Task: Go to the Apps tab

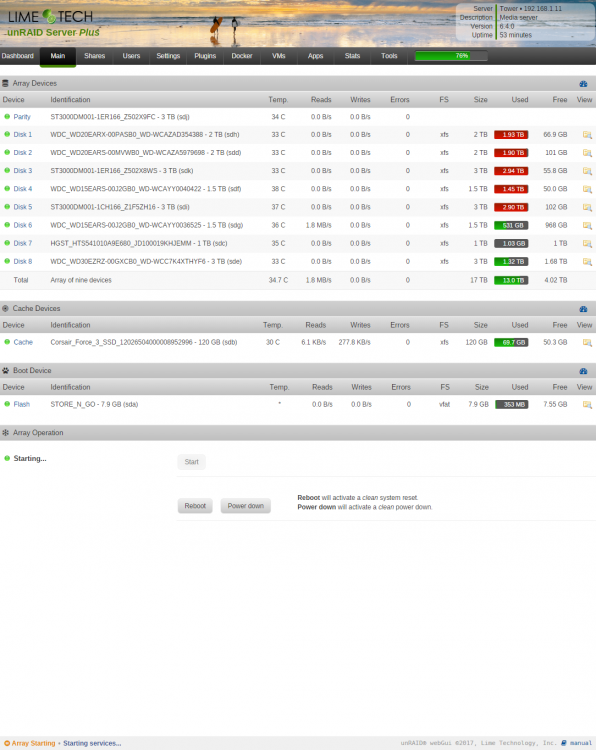Action: click(315, 56)
